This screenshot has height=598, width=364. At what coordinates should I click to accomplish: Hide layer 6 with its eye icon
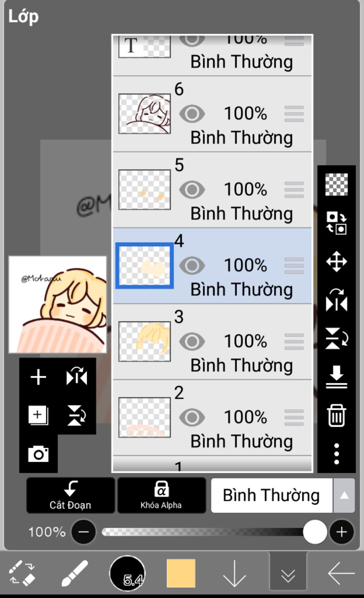pyautogui.click(x=192, y=114)
